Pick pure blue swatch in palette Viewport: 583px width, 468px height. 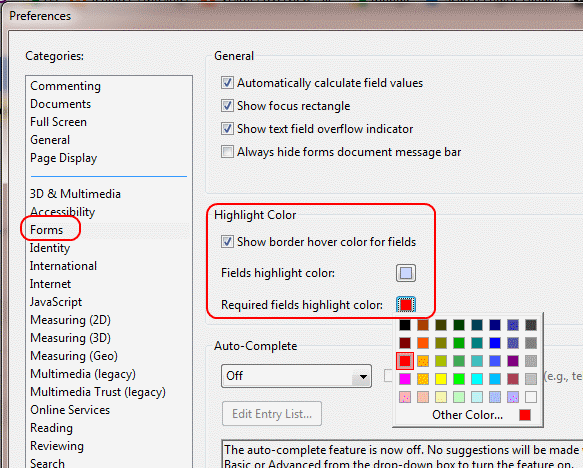[495, 343]
